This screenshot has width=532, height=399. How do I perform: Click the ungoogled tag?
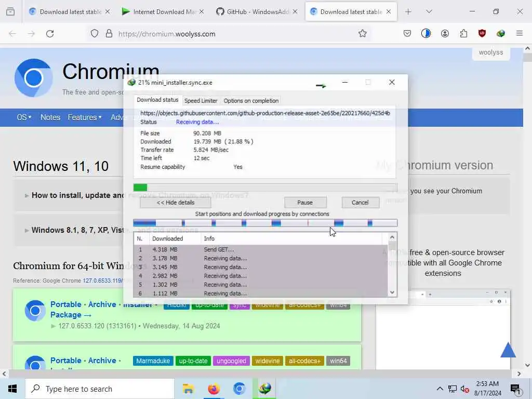pyautogui.click(x=231, y=361)
